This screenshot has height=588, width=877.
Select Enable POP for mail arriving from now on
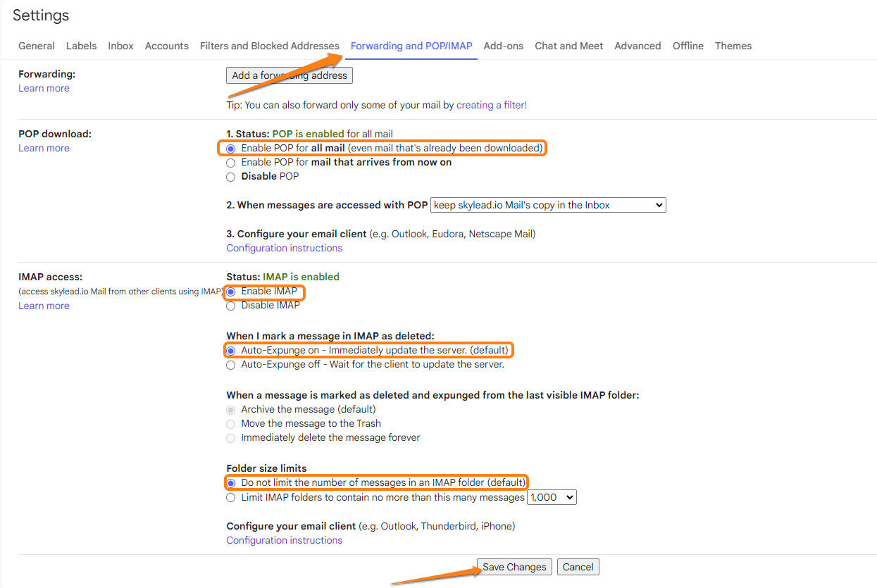pyautogui.click(x=231, y=162)
